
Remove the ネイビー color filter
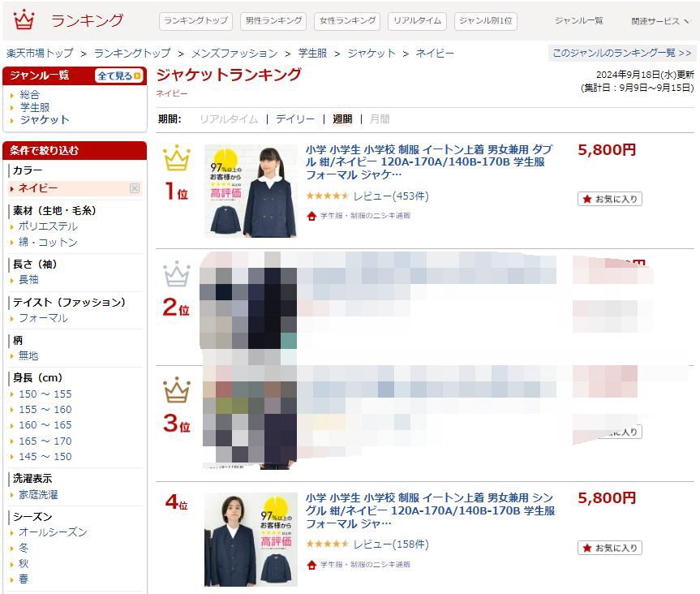[135, 188]
